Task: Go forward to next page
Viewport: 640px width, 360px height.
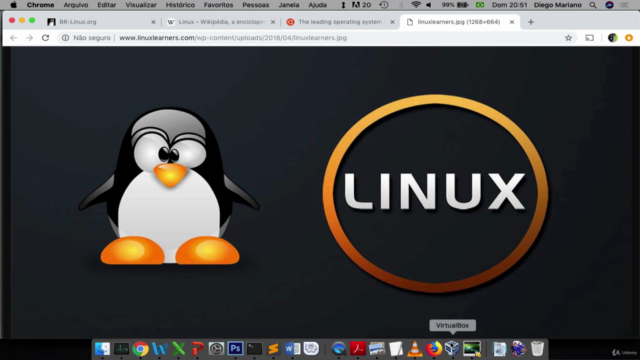Action: point(29,38)
